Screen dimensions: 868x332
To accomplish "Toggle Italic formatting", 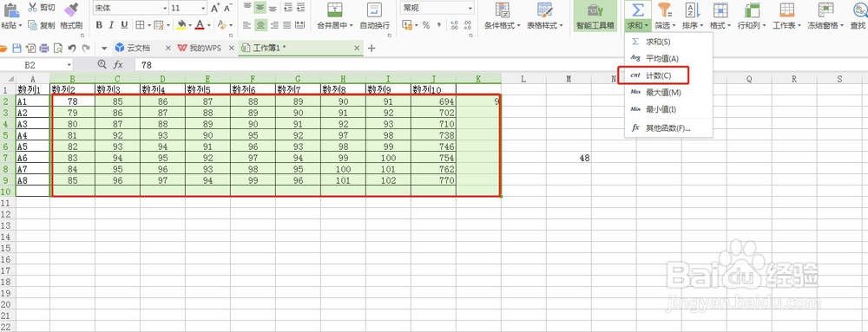I will pyautogui.click(x=111, y=25).
